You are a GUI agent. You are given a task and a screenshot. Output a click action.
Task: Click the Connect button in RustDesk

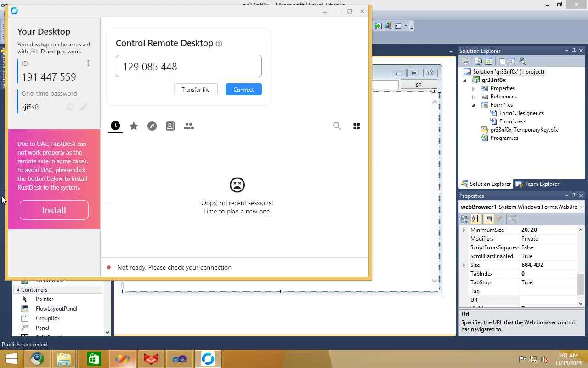coord(243,89)
